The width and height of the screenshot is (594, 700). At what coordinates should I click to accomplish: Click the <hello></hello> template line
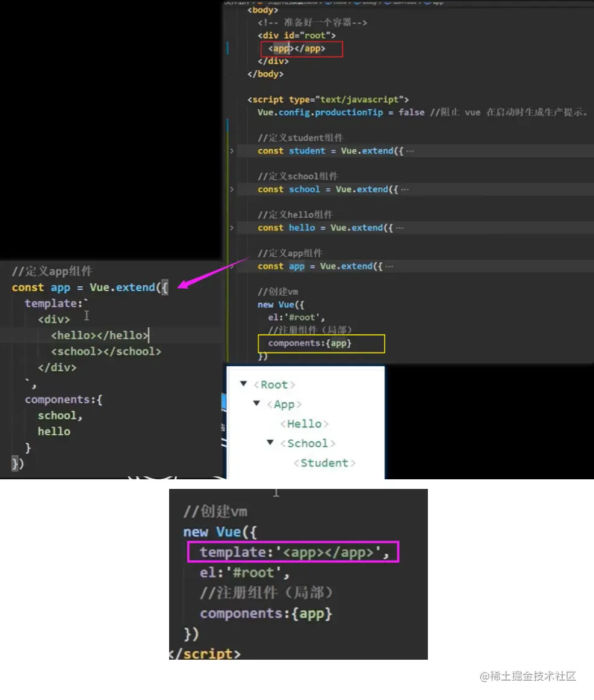99,336
